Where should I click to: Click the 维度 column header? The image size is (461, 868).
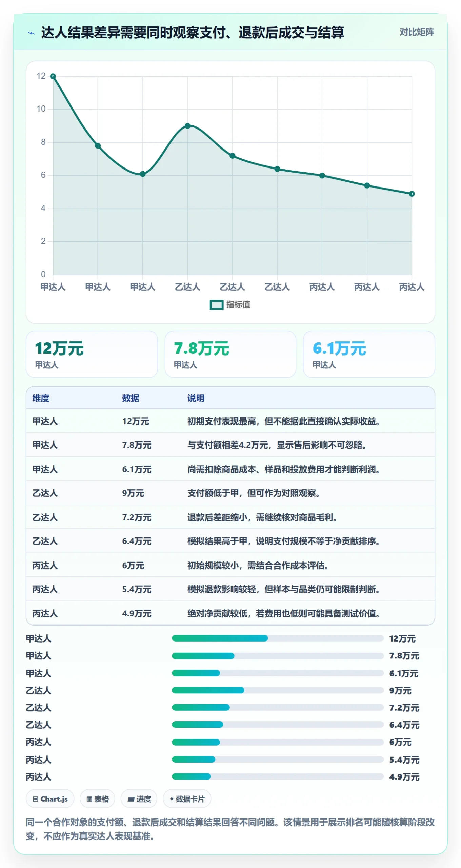point(41,398)
